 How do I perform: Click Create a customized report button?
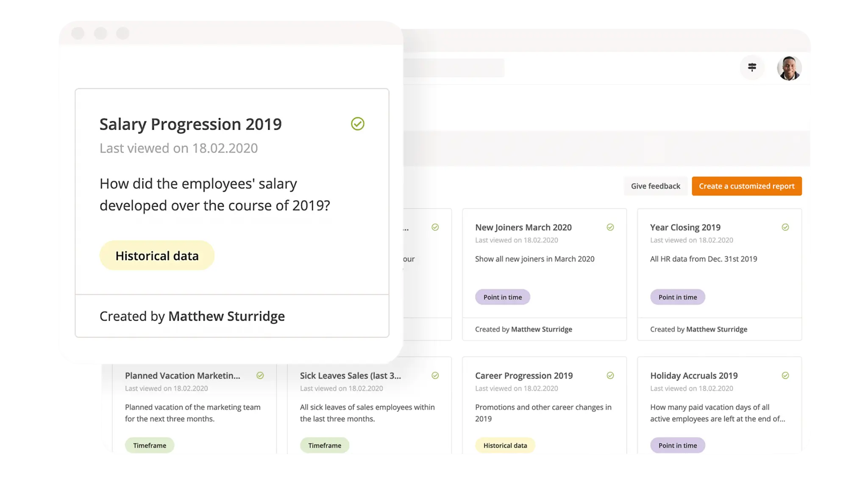(x=746, y=186)
